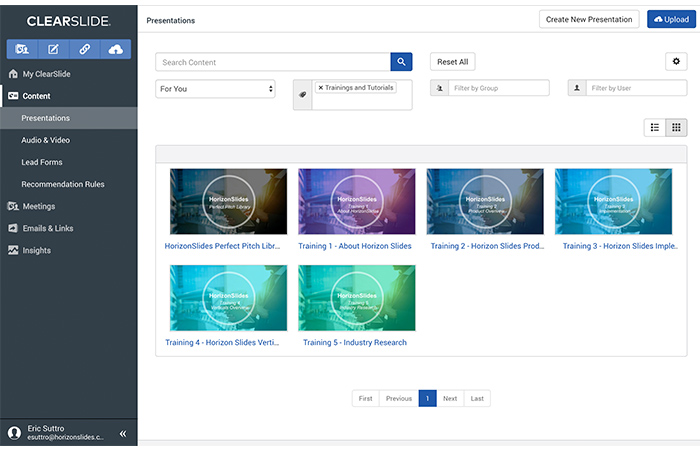700x450 pixels.
Task: Open Training 2 thumbnail
Action: tap(485, 202)
